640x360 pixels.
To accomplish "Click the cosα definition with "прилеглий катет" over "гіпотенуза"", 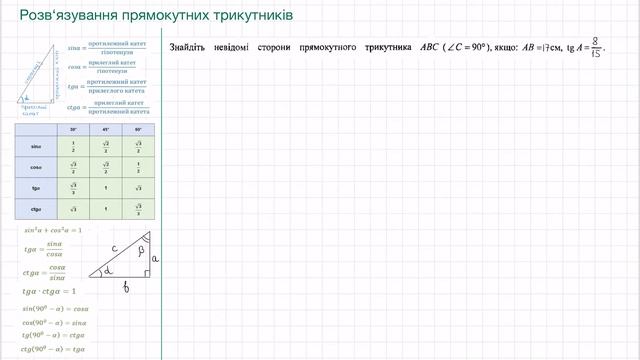I will point(102,67).
